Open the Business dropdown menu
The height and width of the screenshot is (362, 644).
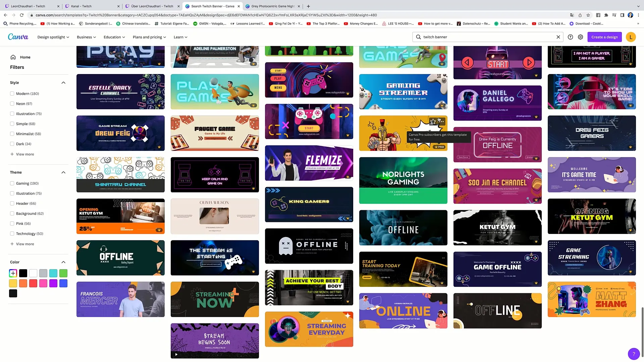click(86, 37)
